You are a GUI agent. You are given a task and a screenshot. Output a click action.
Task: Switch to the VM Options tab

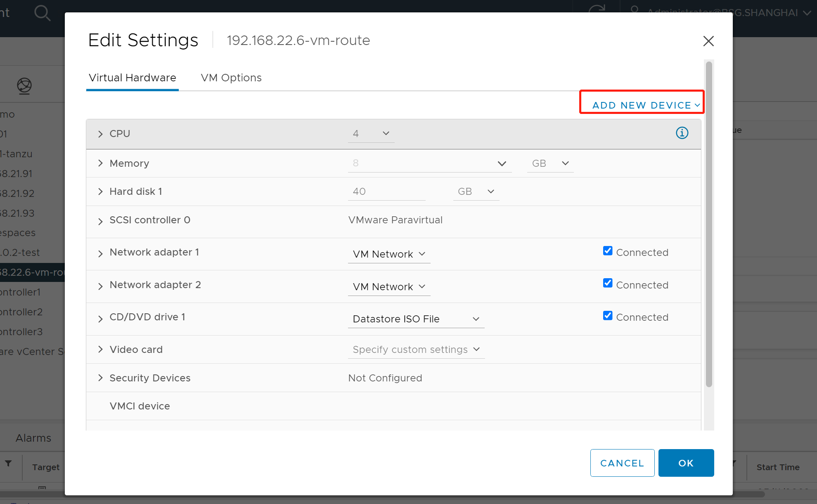pos(231,78)
